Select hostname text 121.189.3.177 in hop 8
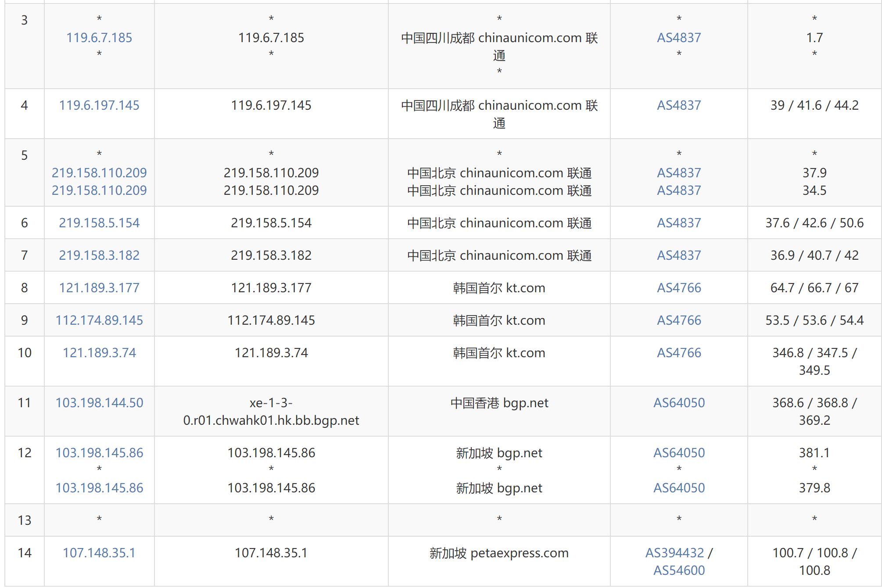Screen dimensions: 882x588 coord(271,288)
